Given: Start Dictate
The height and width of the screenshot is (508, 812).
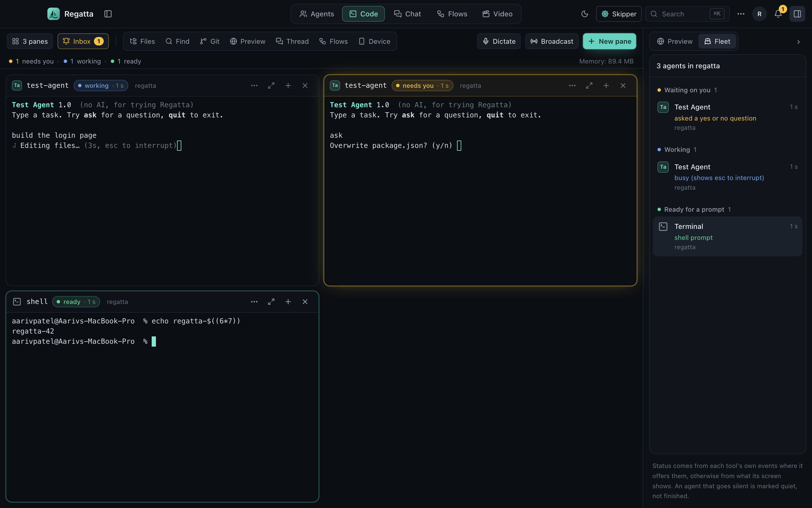Looking at the screenshot, I should click(499, 41).
